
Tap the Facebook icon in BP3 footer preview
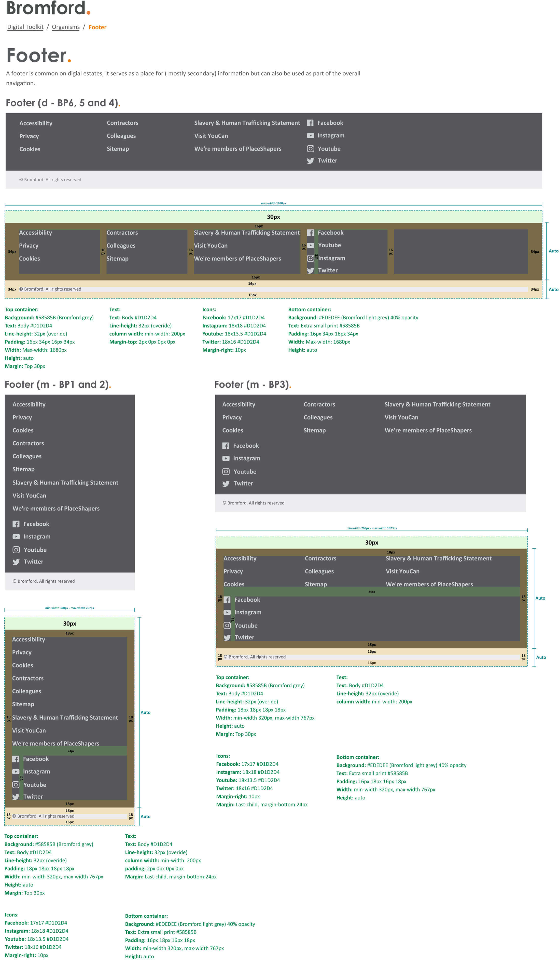point(226,446)
